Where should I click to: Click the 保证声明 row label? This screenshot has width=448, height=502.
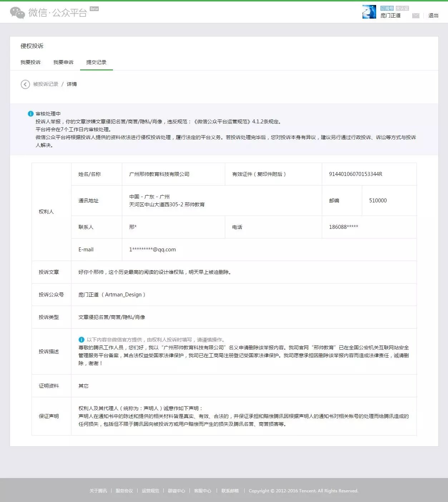pyautogui.click(x=49, y=416)
